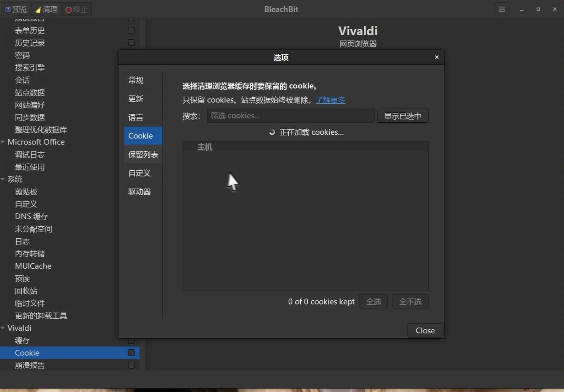
Task: Toggle the 表单历史 checkbox
Action: tap(131, 30)
